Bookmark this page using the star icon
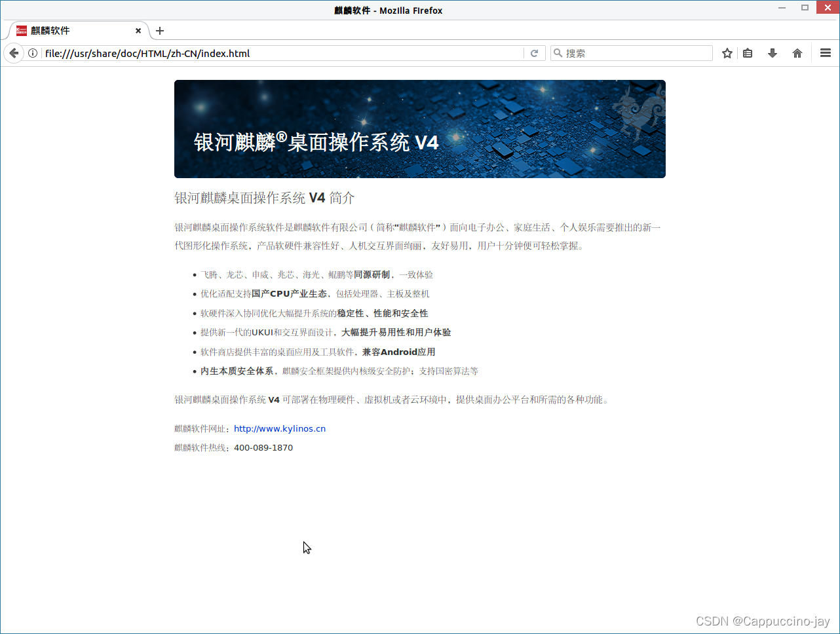840x634 pixels. pyautogui.click(x=727, y=53)
